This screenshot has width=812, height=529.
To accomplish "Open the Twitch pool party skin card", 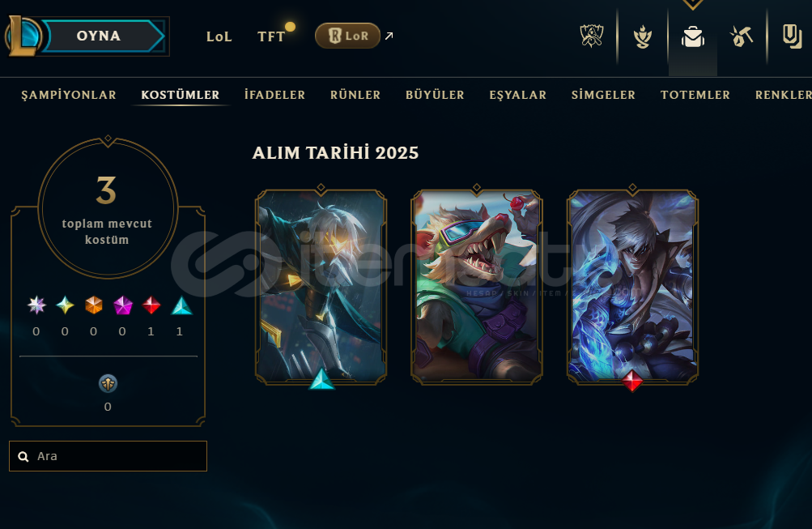I will [476, 287].
